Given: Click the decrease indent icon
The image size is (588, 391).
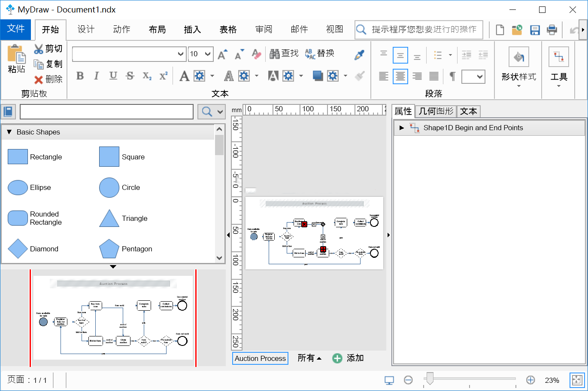Looking at the screenshot, I should 483,55.
